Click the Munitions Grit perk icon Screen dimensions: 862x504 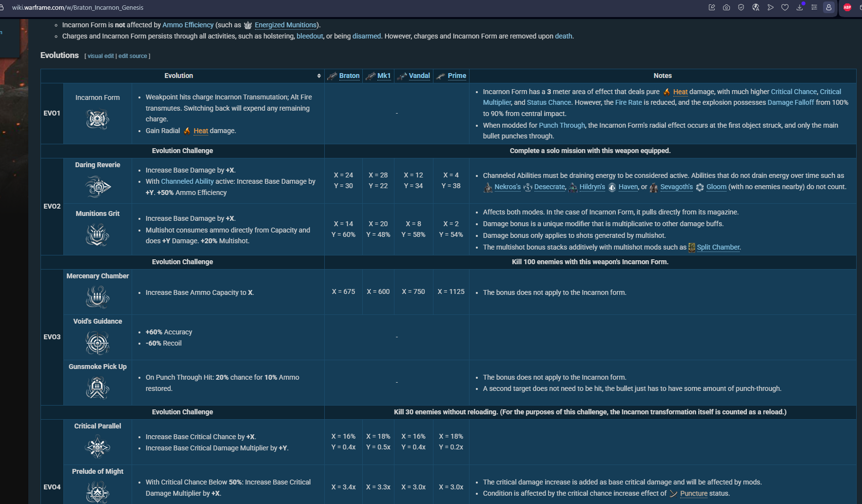98,235
